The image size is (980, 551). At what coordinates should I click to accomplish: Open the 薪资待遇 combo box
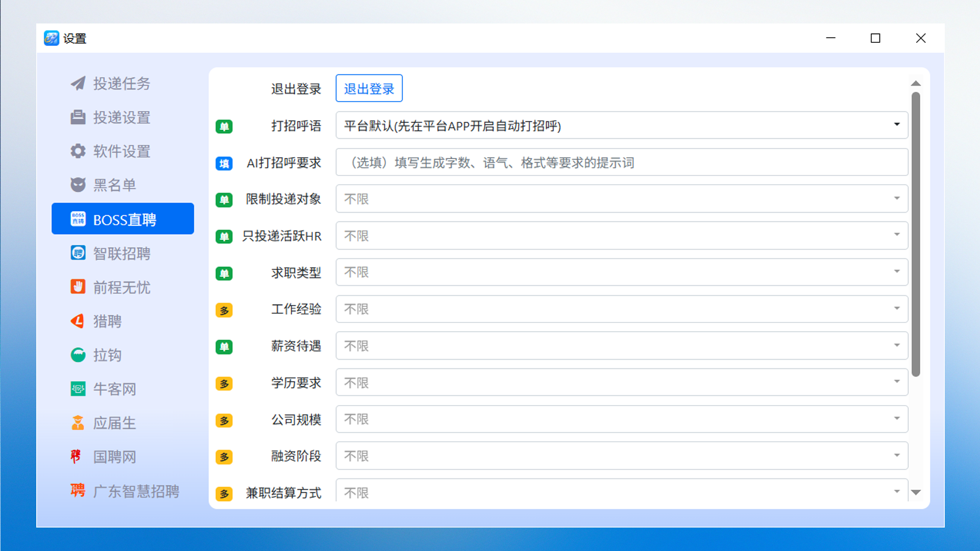621,346
